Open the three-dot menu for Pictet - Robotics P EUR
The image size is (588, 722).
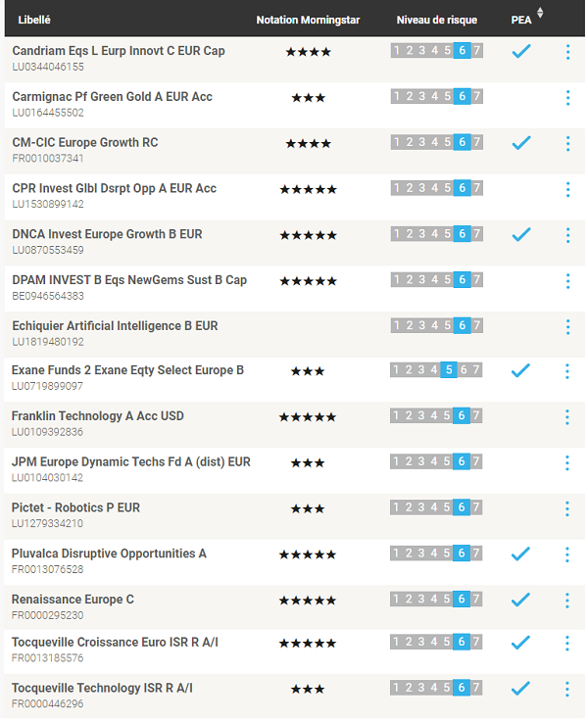(566, 508)
